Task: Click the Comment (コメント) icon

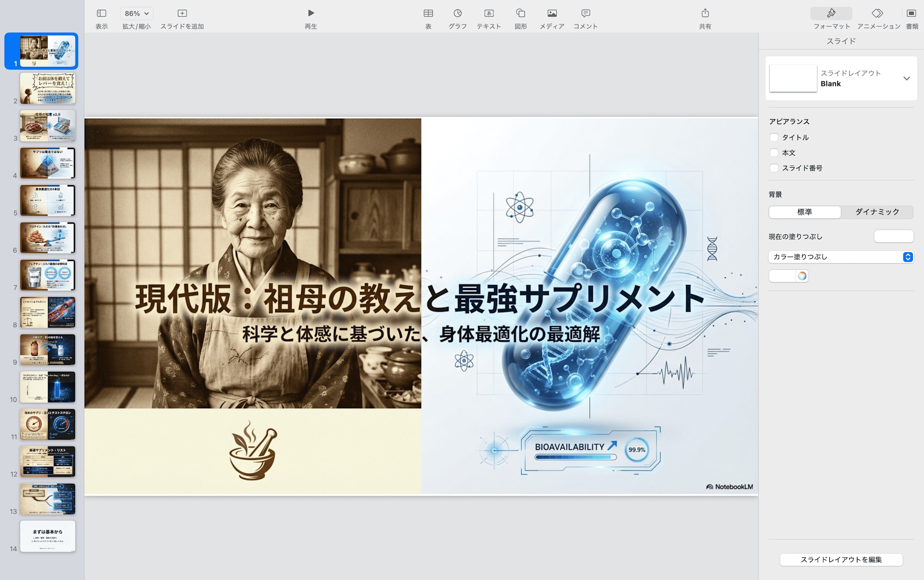Action: click(x=585, y=13)
